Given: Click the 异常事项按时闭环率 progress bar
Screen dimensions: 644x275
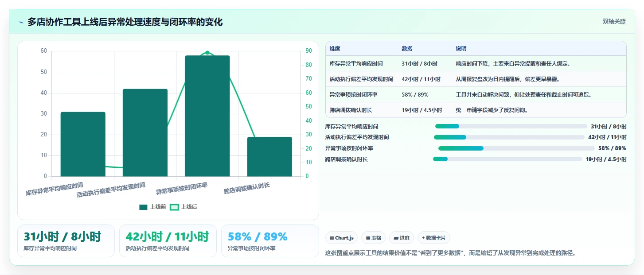Looking at the screenshot, I should [x=516, y=148].
